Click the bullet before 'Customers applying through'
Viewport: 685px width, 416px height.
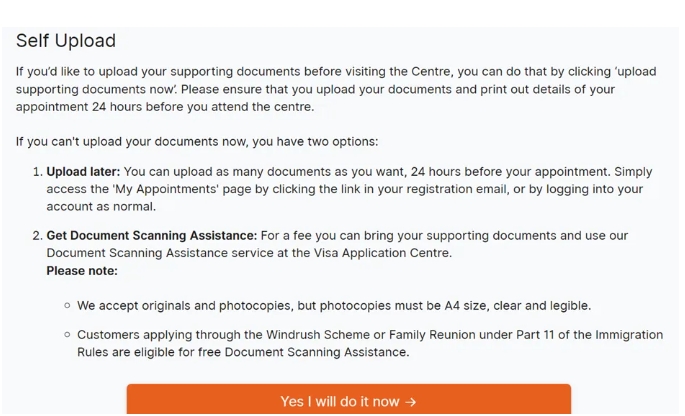(x=67, y=335)
